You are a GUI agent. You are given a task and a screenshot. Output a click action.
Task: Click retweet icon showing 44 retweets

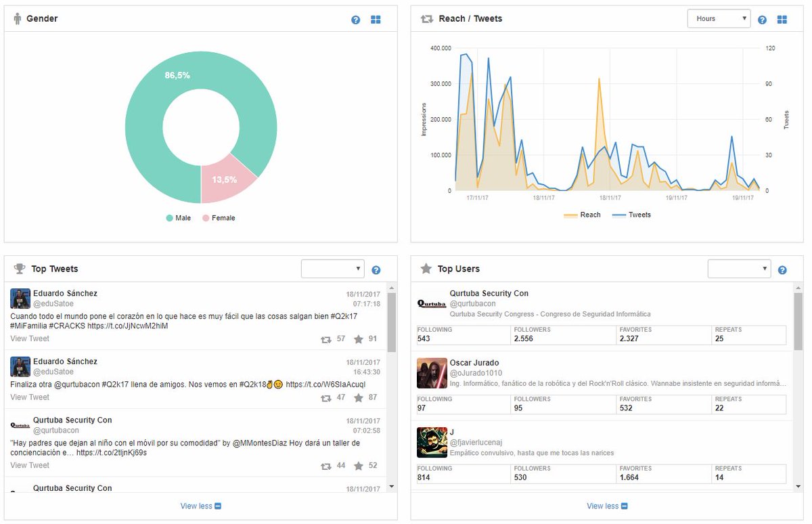click(326, 466)
